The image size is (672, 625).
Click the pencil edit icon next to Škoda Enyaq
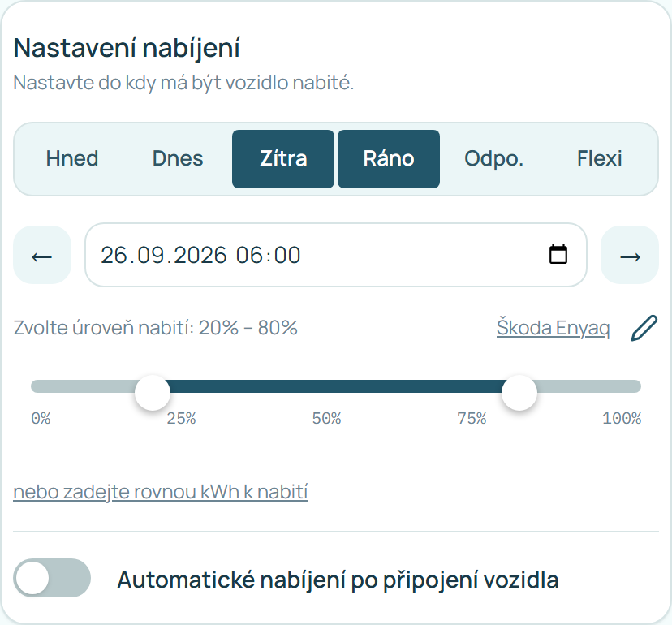click(x=644, y=328)
